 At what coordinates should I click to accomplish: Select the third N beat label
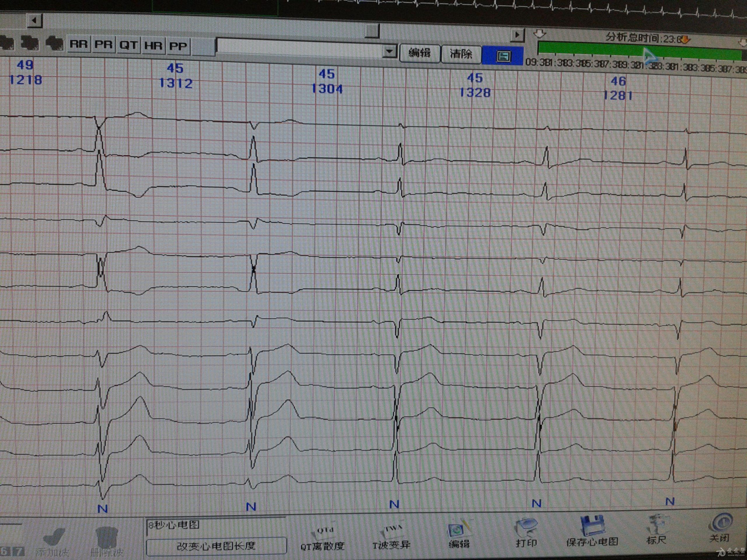[x=394, y=504]
